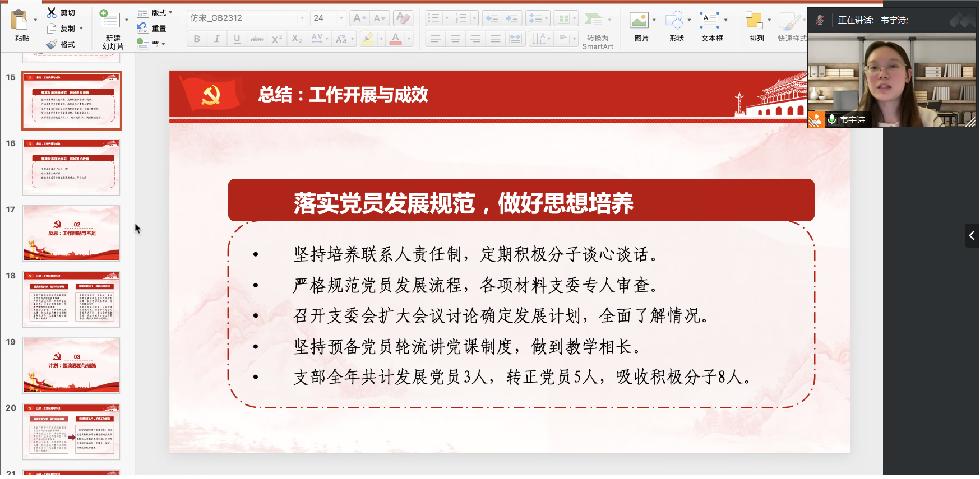
Task: Click the Cut (剪切) scissors icon
Action: coord(52,12)
